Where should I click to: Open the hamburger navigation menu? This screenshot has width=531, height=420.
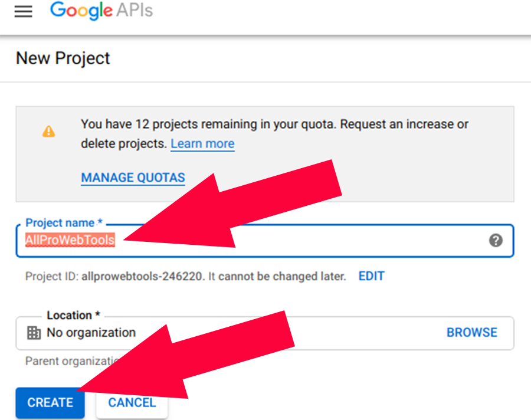[24, 11]
